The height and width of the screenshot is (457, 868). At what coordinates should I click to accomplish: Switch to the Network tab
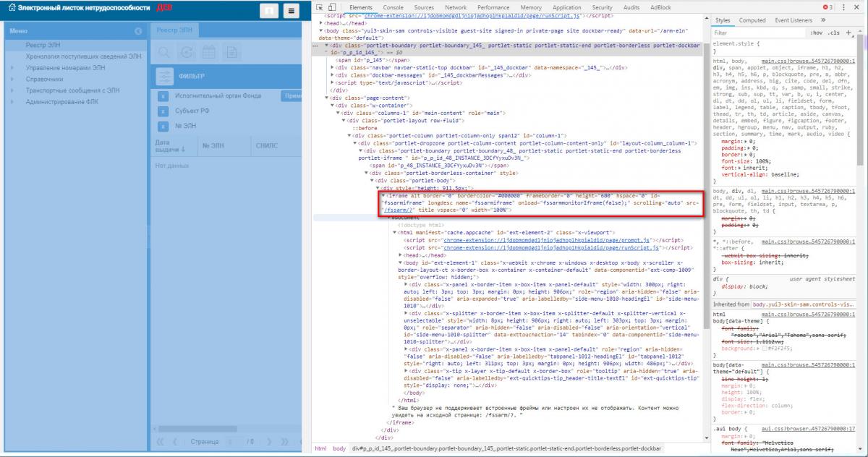click(x=456, y=7)
